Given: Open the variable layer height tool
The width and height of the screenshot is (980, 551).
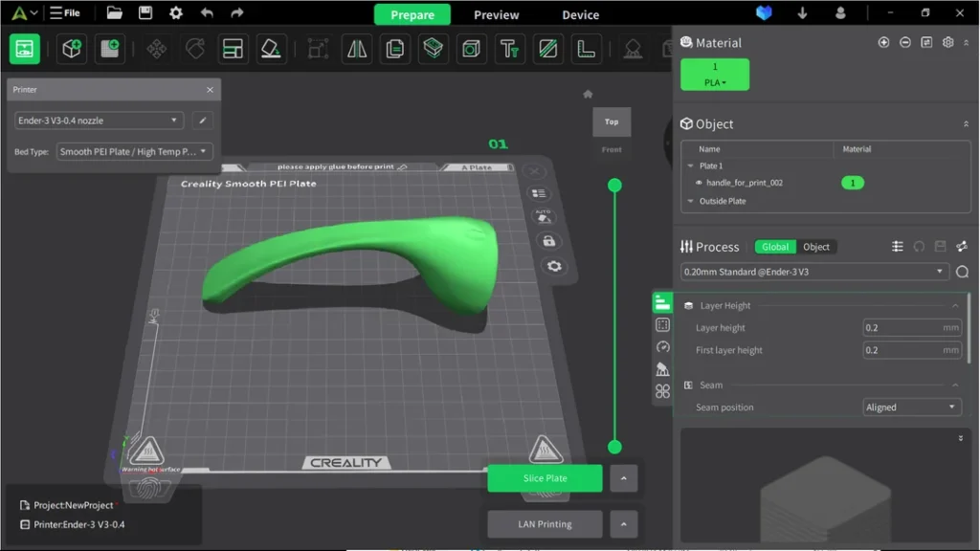Looking at the screenshot, I should 434,49.
